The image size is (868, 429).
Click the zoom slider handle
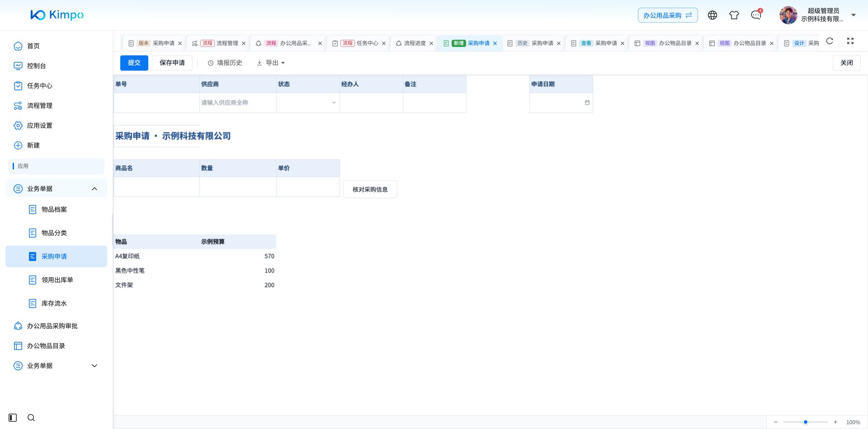point(806,422)
